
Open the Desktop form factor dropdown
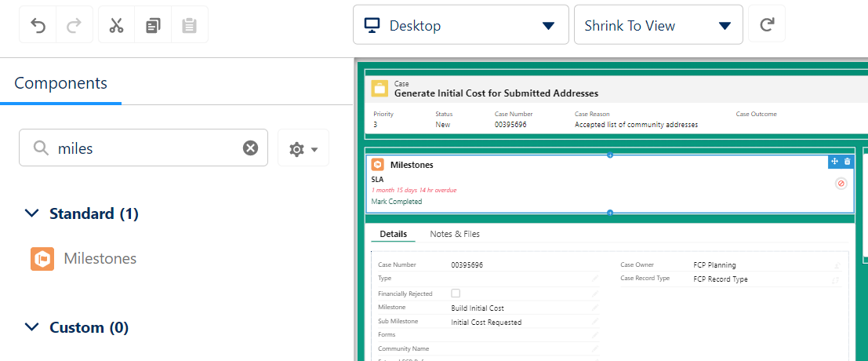(460, 25)
